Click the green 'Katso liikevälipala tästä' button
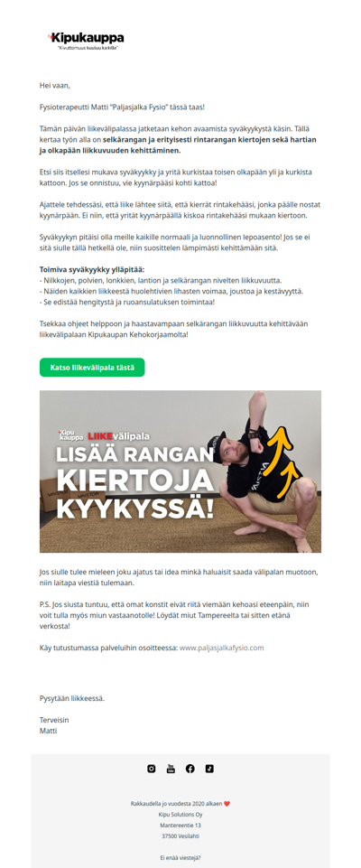The image size is (361, 868). coord(92,368)
